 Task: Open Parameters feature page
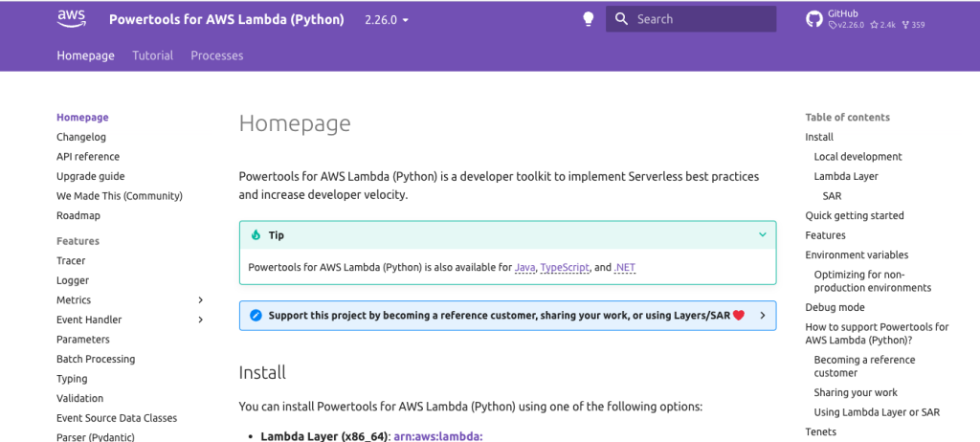pos(83,340)
